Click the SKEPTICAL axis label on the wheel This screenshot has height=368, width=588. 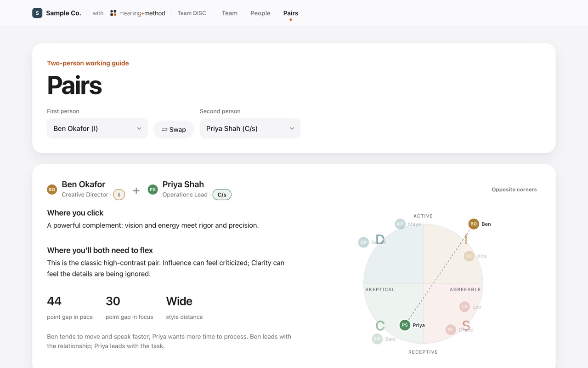(380, 289)
